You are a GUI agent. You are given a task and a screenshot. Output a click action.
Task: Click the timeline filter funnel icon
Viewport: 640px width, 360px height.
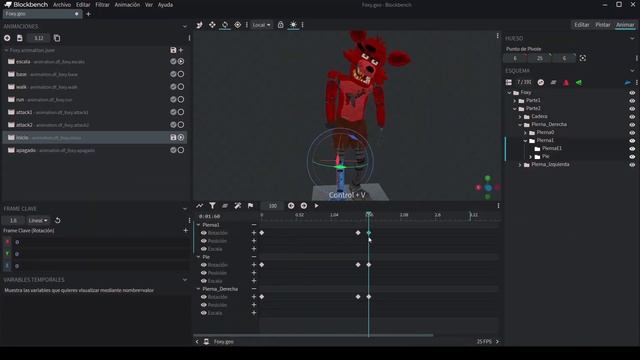(x=212, y=206)
